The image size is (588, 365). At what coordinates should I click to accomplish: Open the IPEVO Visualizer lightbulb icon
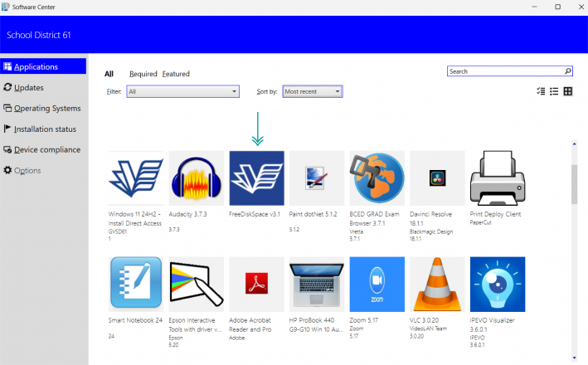(498, 284)
